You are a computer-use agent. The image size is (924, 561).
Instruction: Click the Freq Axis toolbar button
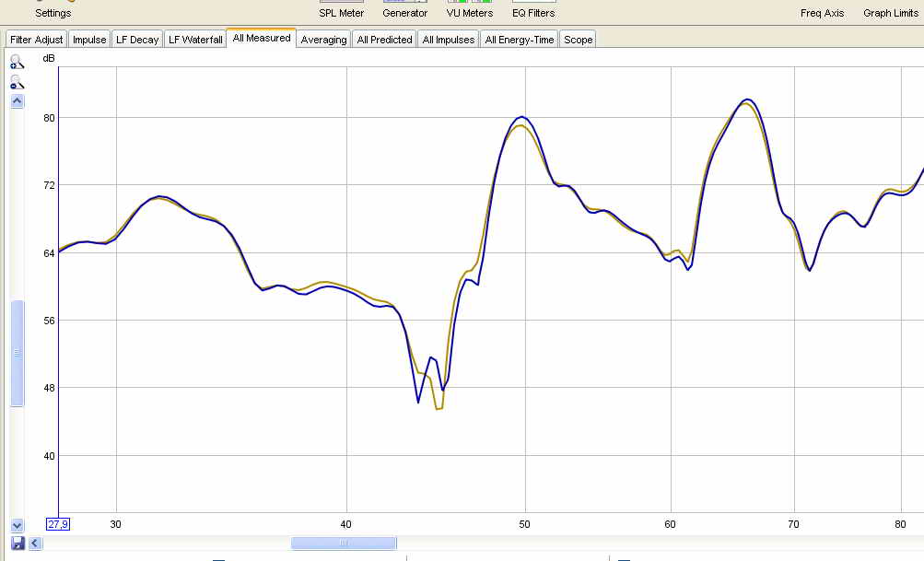[x=822, y=12]
